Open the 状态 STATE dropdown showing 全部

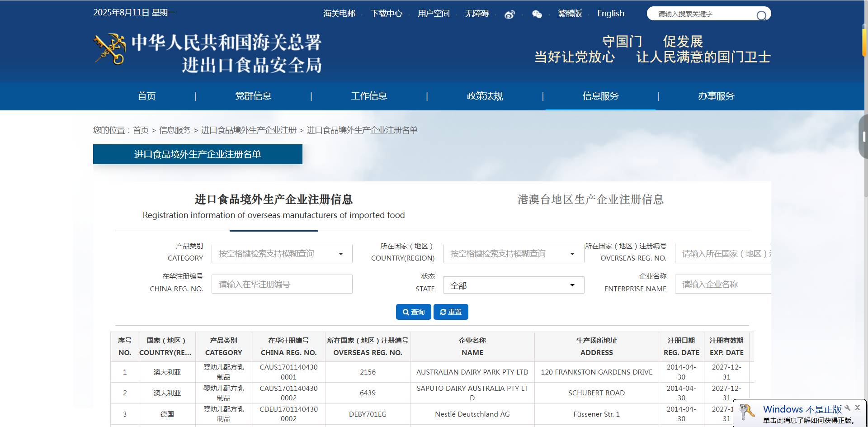pyautogui.click(x=514, y=285)
